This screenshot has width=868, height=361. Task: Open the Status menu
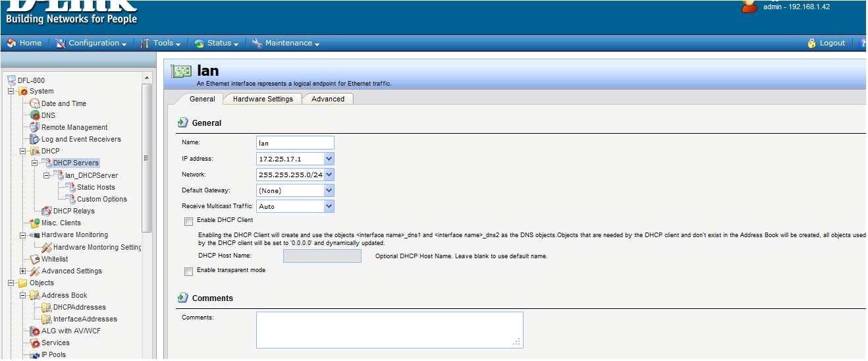click(216, 43)
